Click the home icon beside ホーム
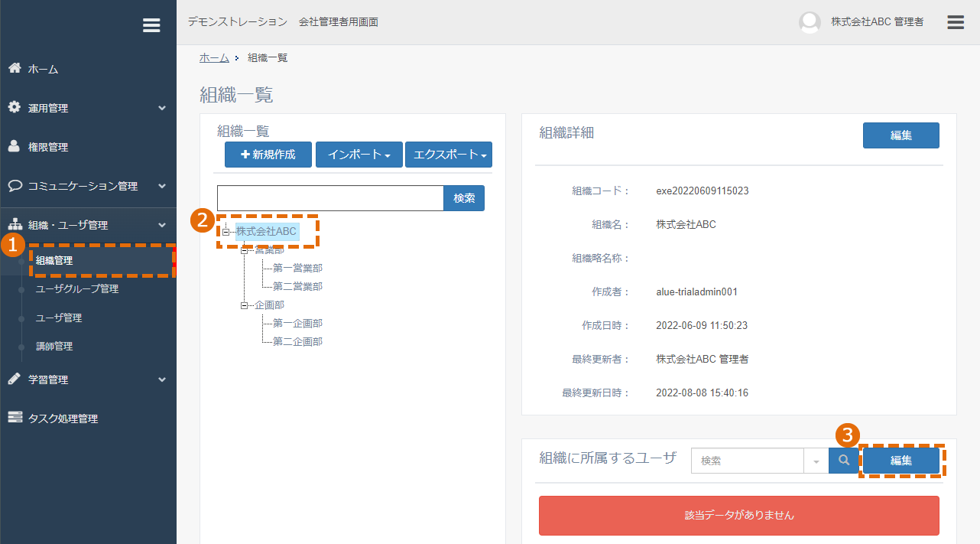The image size is (980, 544). 14,68
